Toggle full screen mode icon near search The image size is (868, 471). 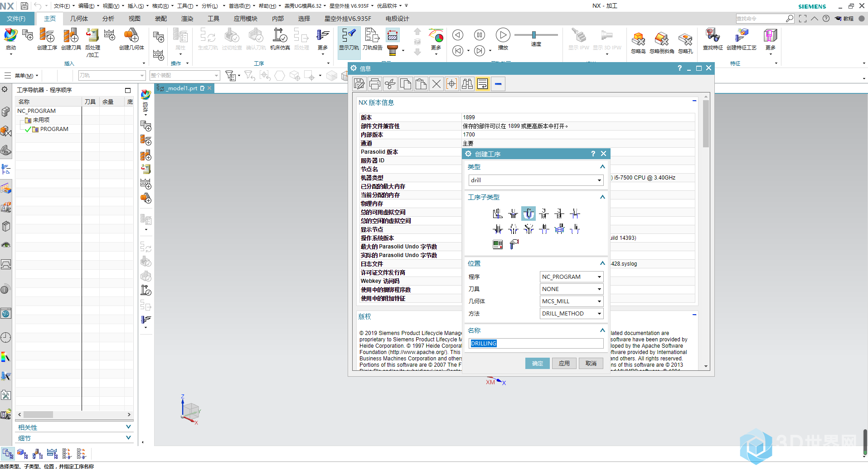(x=803, y=19)
